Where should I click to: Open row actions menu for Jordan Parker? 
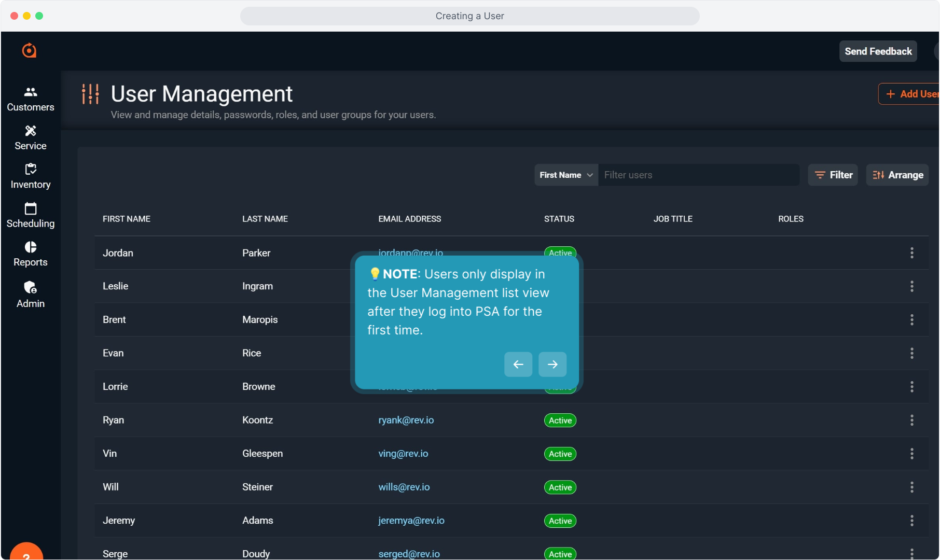click(x=911, y=253)
